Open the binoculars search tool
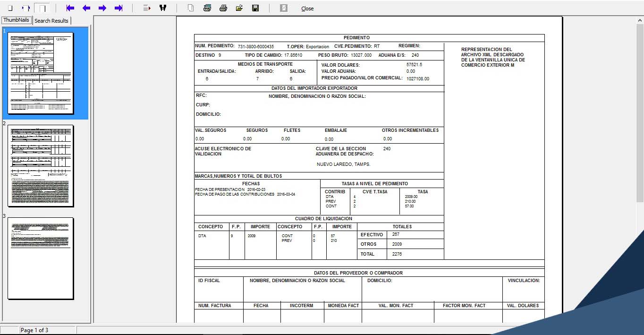This screenshot has width=644, height=335. click(163, 8)
